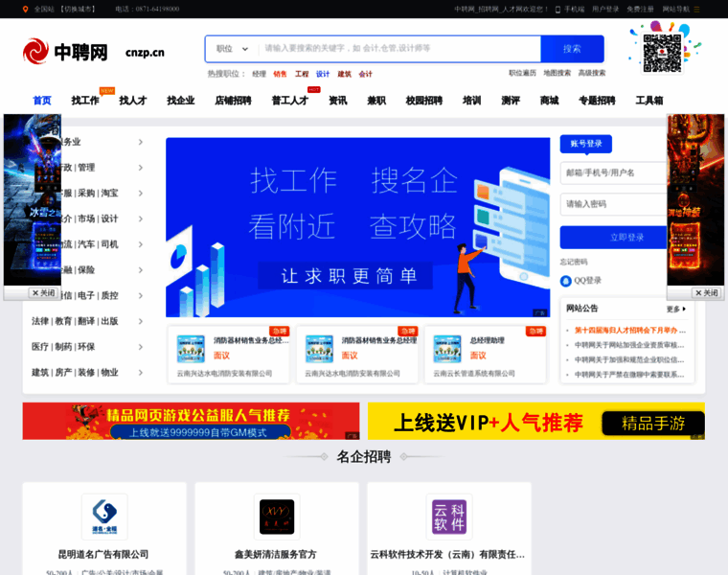Close the right floating game ad

[707, 293]
